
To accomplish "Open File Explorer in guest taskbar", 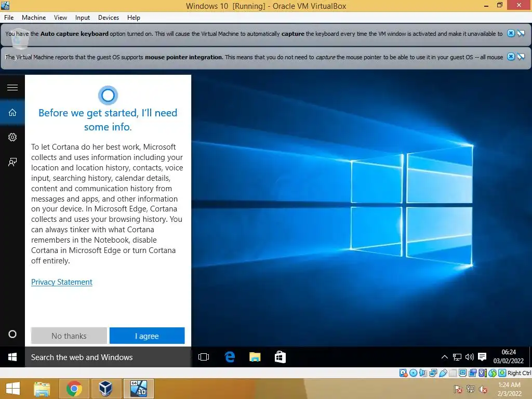I will [x=255, y=357].
